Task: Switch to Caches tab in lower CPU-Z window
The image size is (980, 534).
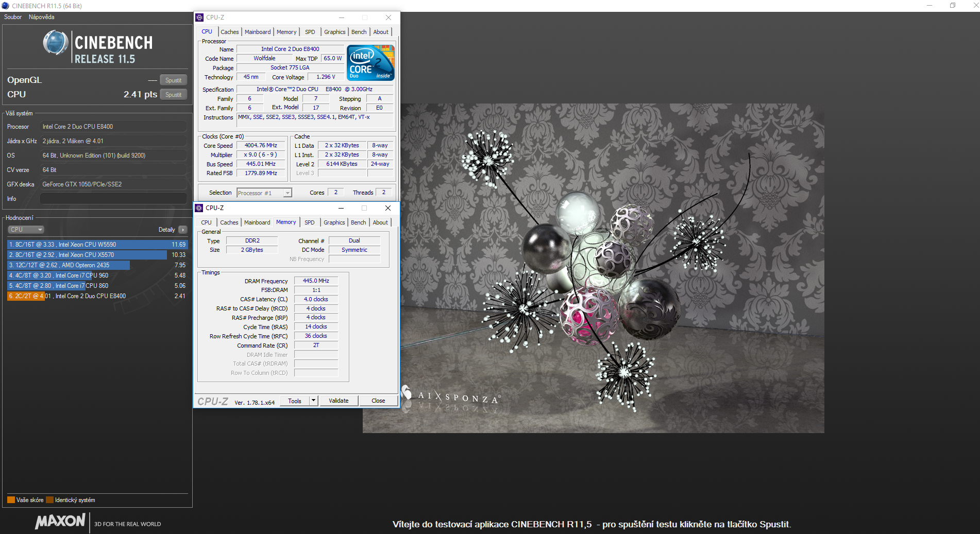Action: tap(229, 222)
